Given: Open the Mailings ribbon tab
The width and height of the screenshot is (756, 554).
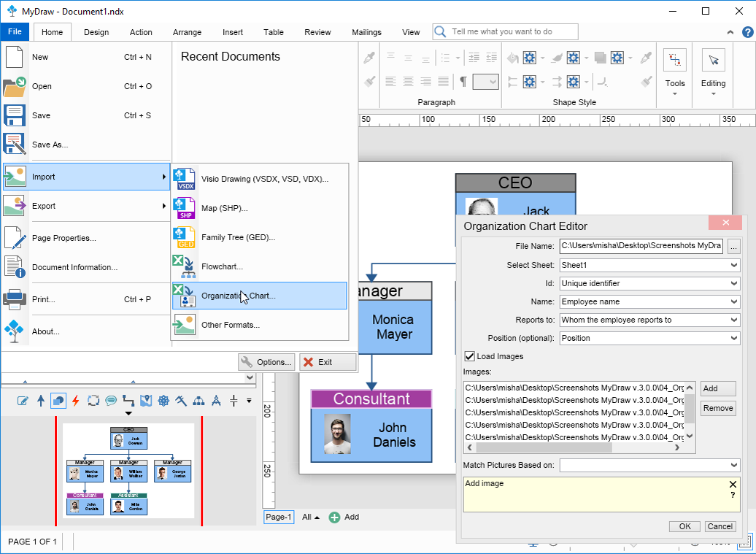Looking at the screenshot, I should [x=366, y=32].
